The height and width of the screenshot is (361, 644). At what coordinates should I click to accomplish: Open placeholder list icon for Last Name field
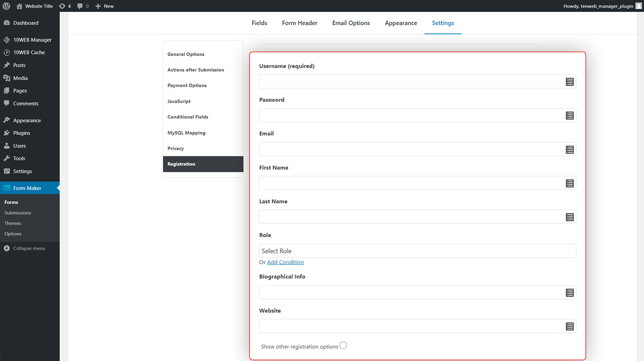pos(569,217)
